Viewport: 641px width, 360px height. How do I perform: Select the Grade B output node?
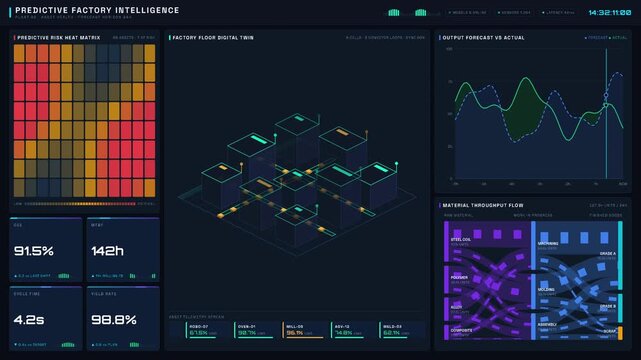pyautogui.click(x=620, y=308)
